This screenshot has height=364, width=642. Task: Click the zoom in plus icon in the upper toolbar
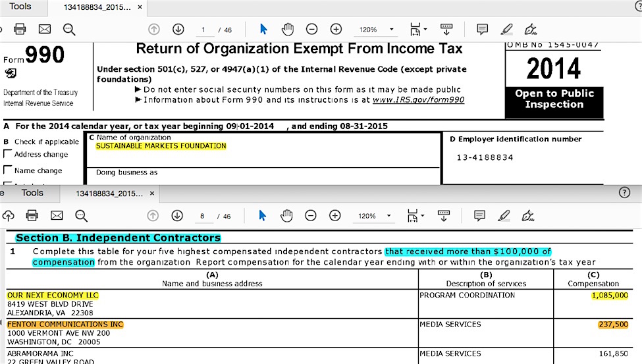tap(336, 29)
